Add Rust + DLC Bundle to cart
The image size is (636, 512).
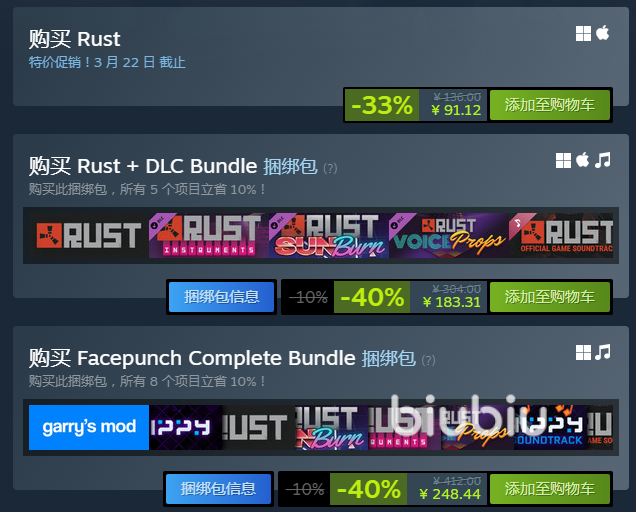pos(550,297)
